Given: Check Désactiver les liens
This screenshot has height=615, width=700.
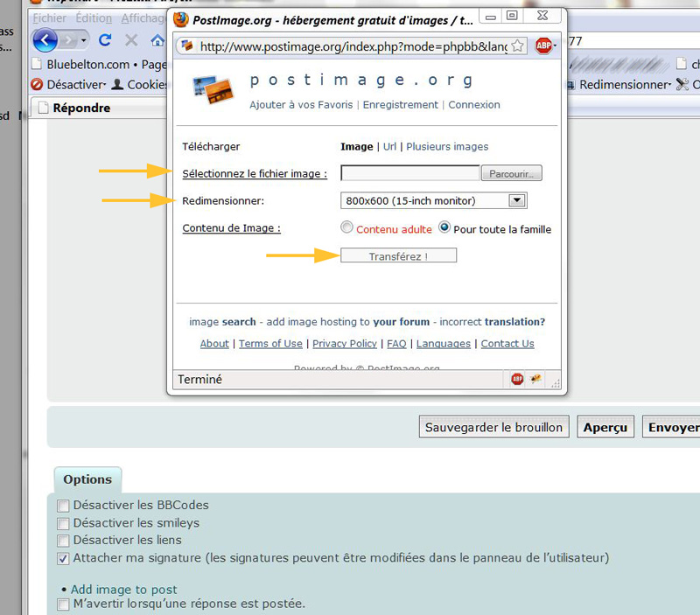Looking at the screenshot, I should pyautogui.click(x=63, y=541).
